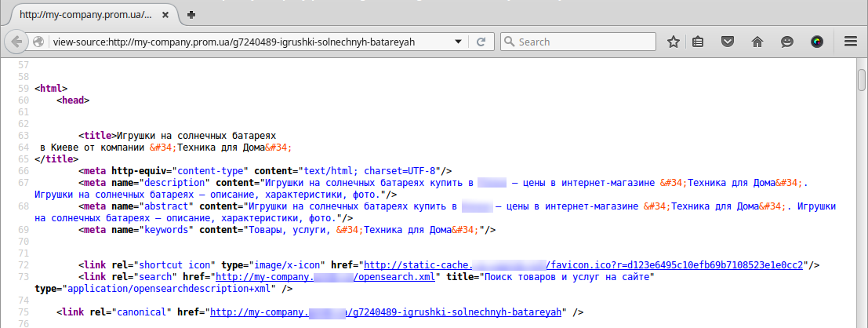The width and height of the screenshot is (868, 328).
Task: Select the my-company.prom.ua tab
Action: 86,14
